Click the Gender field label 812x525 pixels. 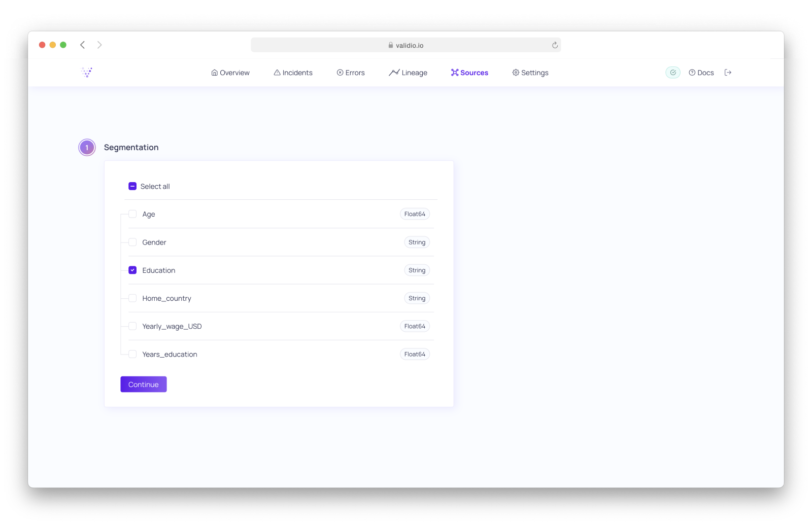coord(154,242)
